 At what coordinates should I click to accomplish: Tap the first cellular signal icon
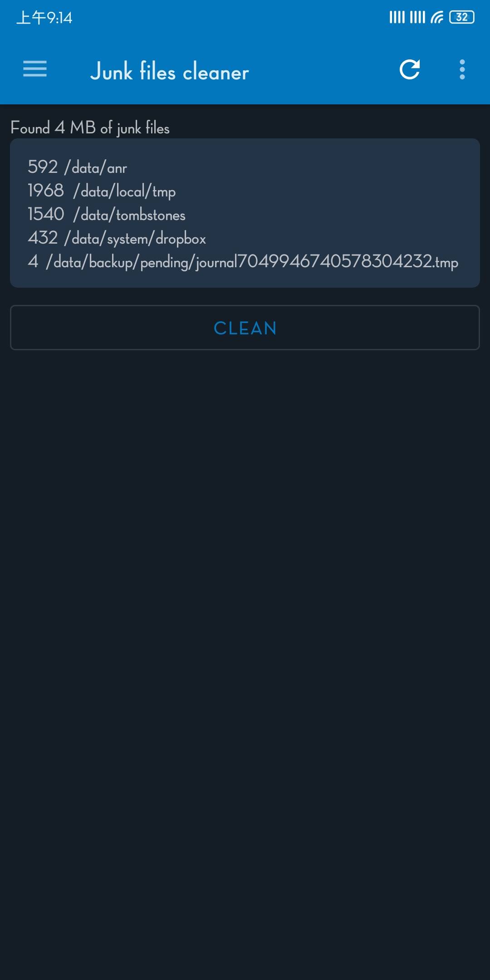397,17
